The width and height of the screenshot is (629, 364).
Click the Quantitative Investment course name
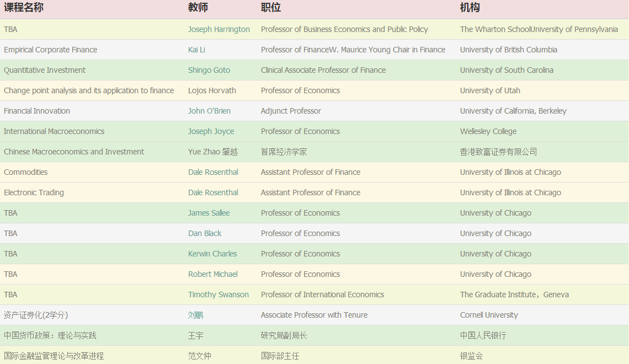click(x=45, y=70)
